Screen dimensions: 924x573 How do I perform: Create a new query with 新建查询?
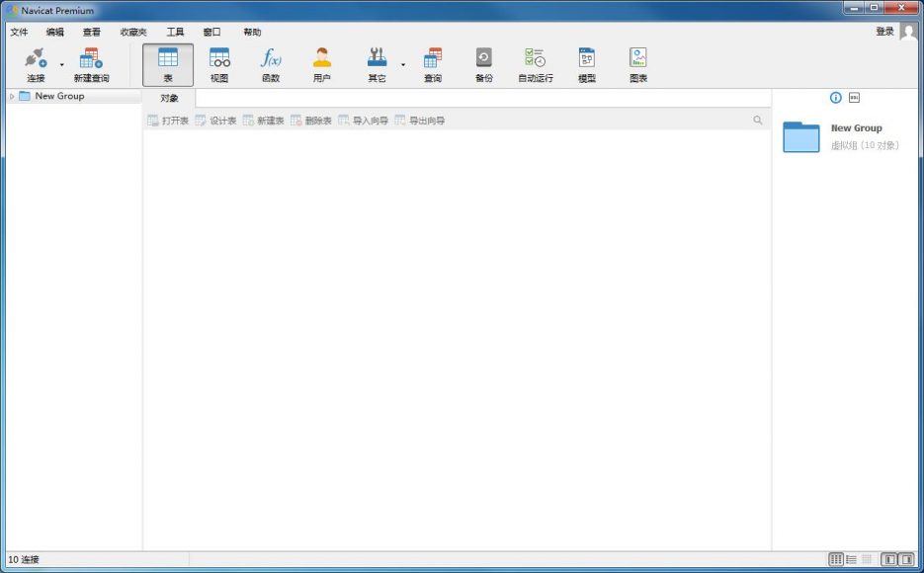point(91,65)
